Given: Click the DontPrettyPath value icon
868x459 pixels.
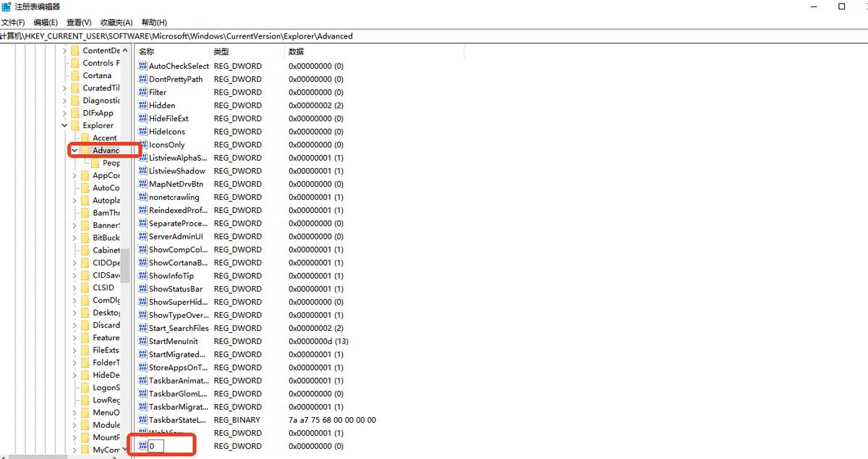Looking at the screenshot, I should click(x=142, y=79).
